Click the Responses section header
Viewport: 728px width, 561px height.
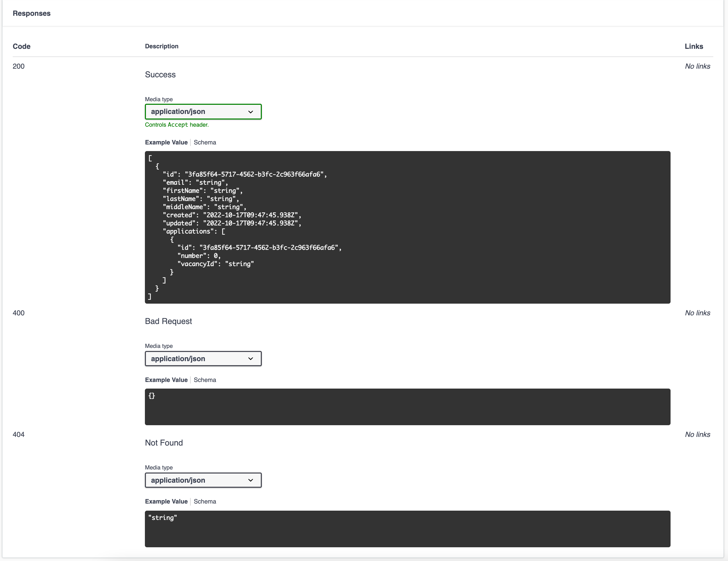32,13
